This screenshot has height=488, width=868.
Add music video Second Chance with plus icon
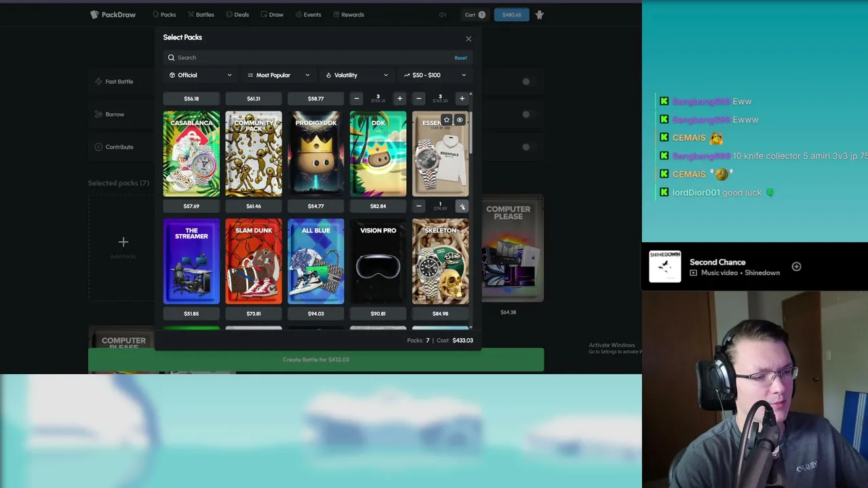[796, 267]
